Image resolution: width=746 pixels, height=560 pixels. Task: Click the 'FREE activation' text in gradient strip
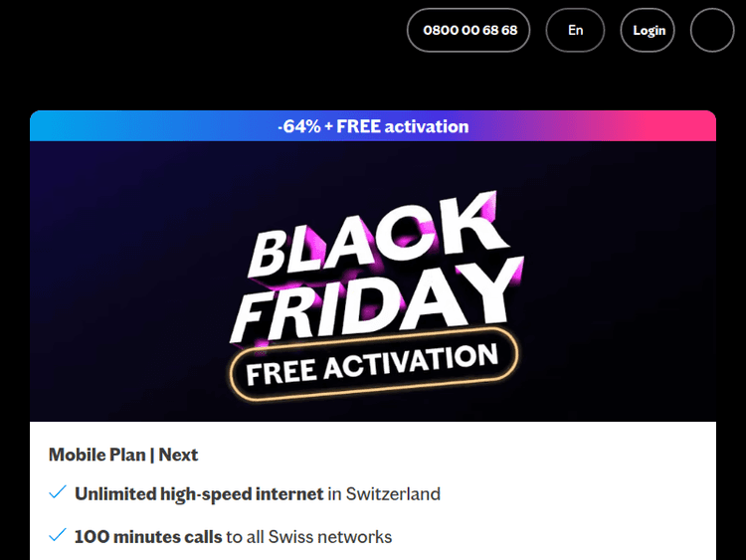pos(403,126)
